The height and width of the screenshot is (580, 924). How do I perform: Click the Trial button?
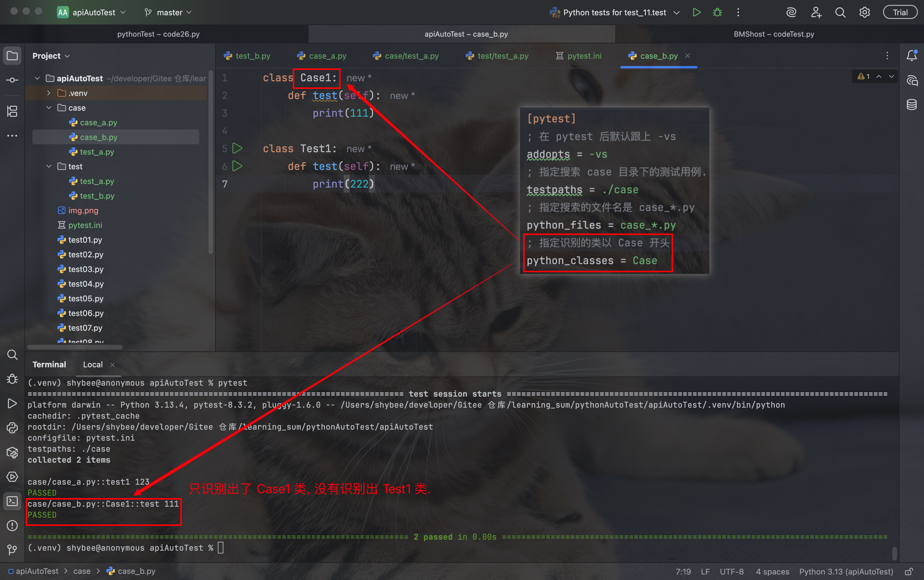[900, 12]
